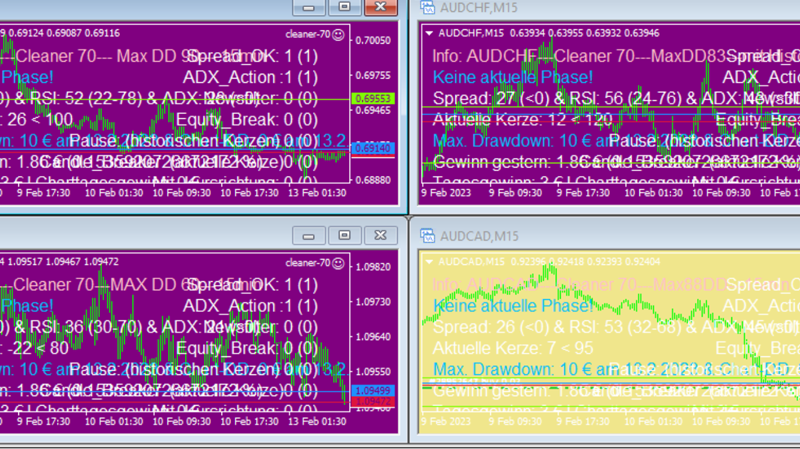
Task: Click the smiley beside cleaner-70 in the 0.70050 chart
Action: tap(338, 35)
